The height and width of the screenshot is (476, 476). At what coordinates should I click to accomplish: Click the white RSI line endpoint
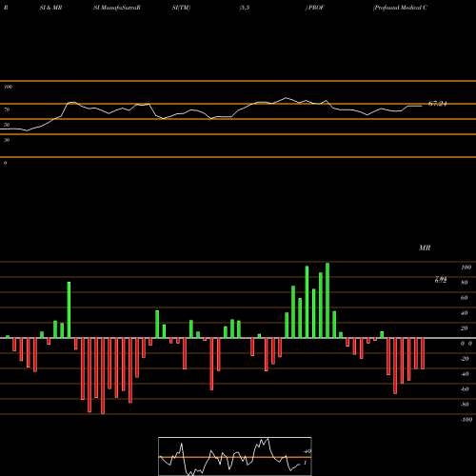click(x=422, y=106)
